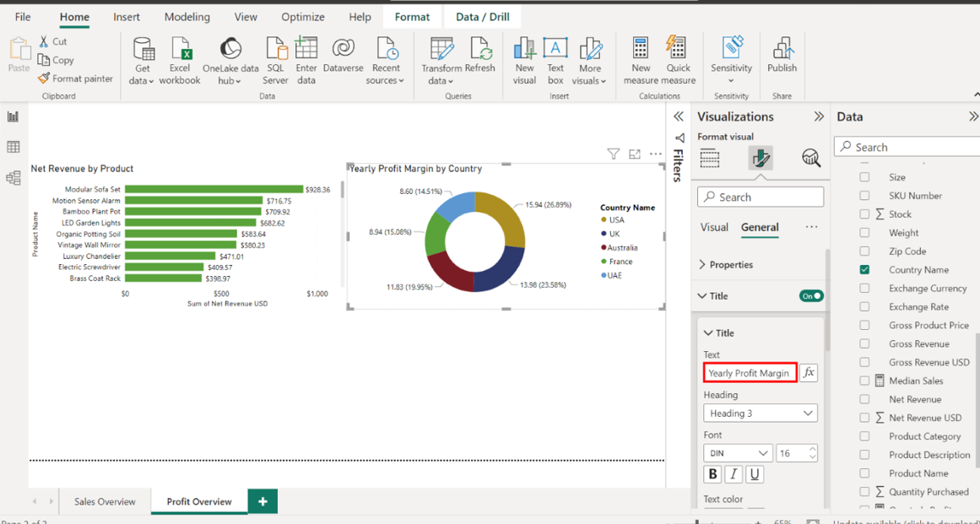Screen dimensions: 980x524
Task: Turn off the Title toggle
Action: (x=810, y=296)
